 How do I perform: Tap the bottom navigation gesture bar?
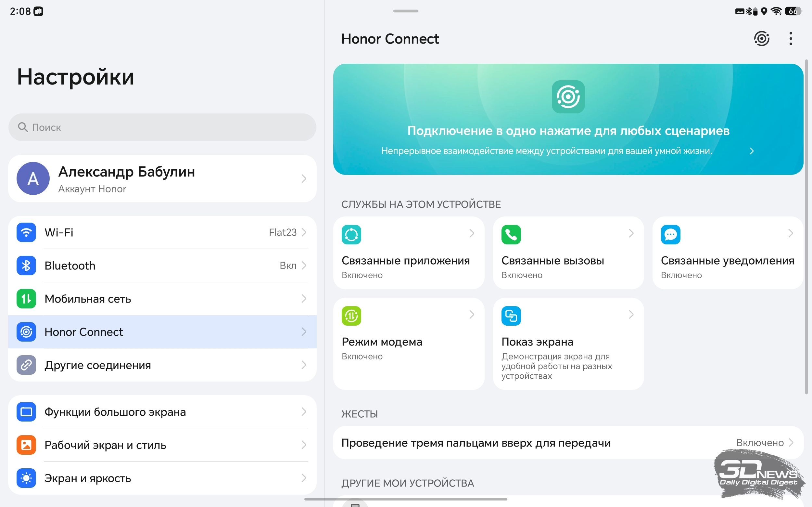pos(405,499)
